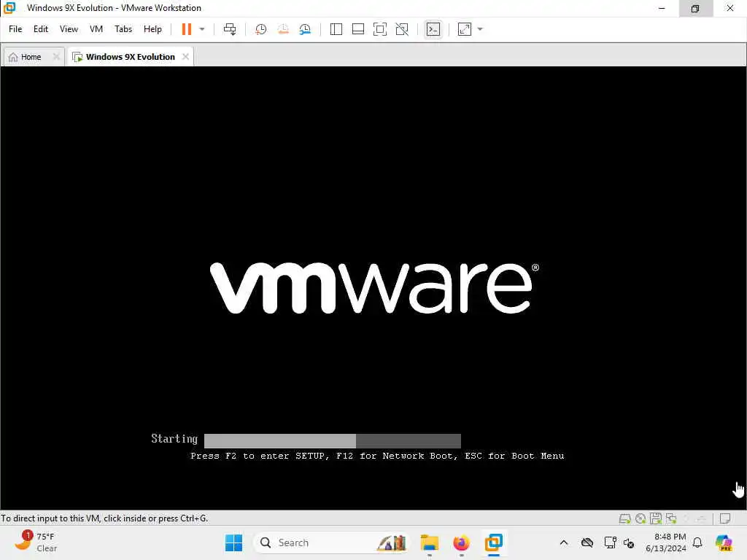Launch Firefox from the taskbar
747x560 pixels.
click(x=461, y=542)
